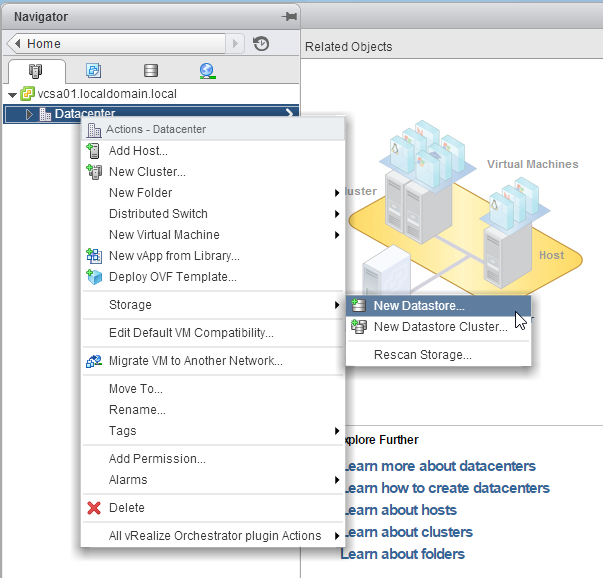Choose Migrate VM to Another Network

point(195,361)
